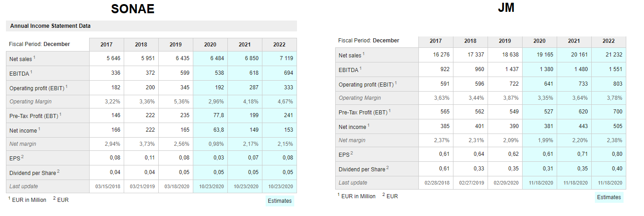The height and width of the screenshot is (216, 644).
Task: Click the SONAE table Estimates legend
Action: click(280, 201)
